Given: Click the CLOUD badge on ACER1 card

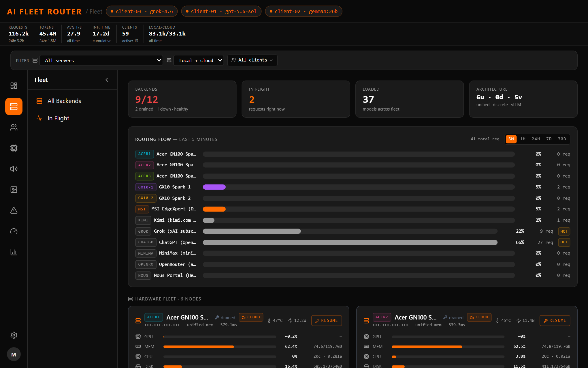Looking at the screenshot, I should pyautogui.click(x=251, y=317).
